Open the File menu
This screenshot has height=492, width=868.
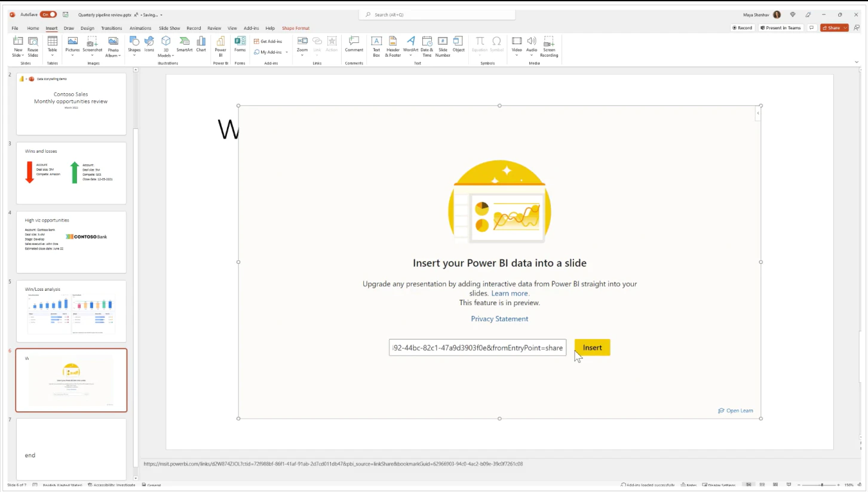(x=15, y=28)
